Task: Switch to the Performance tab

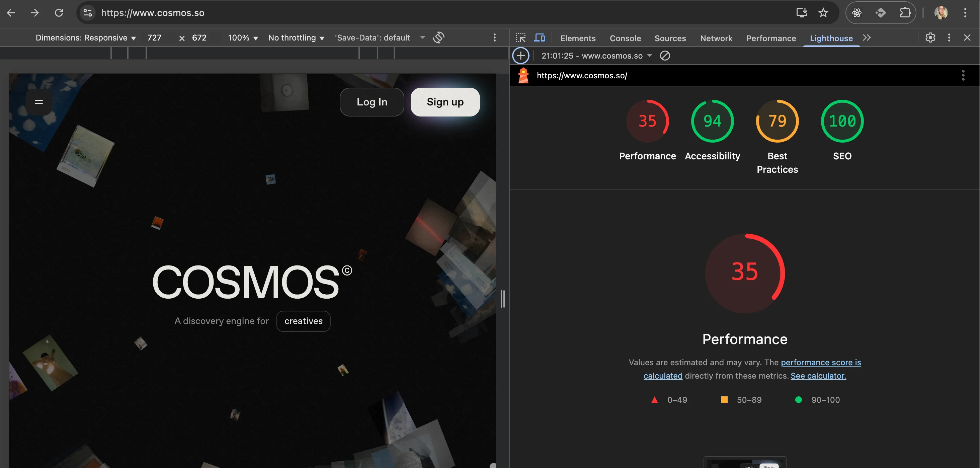Action: coord(771,38)
